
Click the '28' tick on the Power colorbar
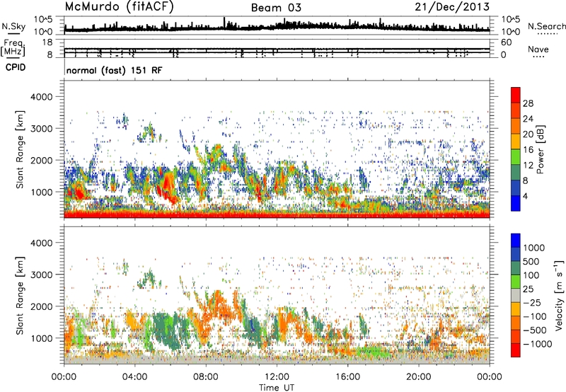(528, 103)
